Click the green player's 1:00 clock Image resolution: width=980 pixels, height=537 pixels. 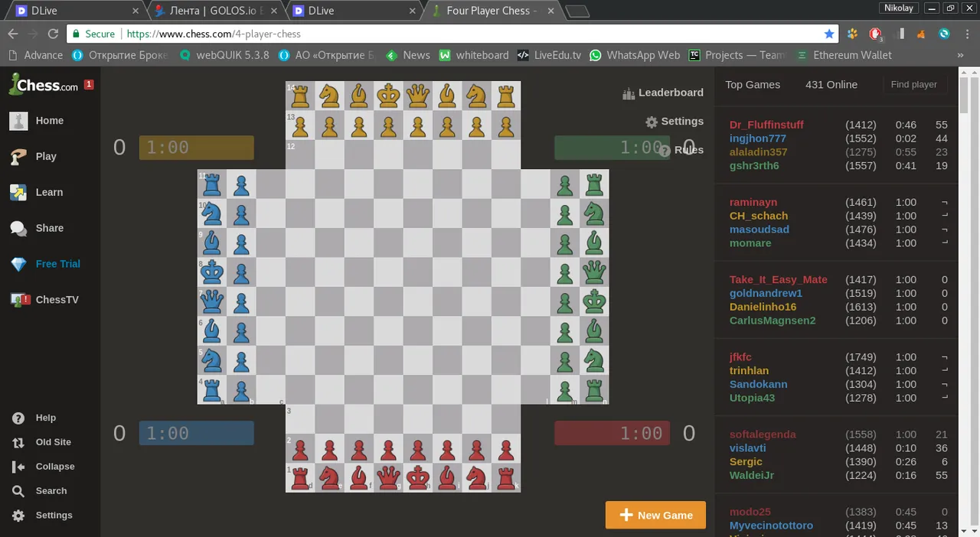coord(612,148)
